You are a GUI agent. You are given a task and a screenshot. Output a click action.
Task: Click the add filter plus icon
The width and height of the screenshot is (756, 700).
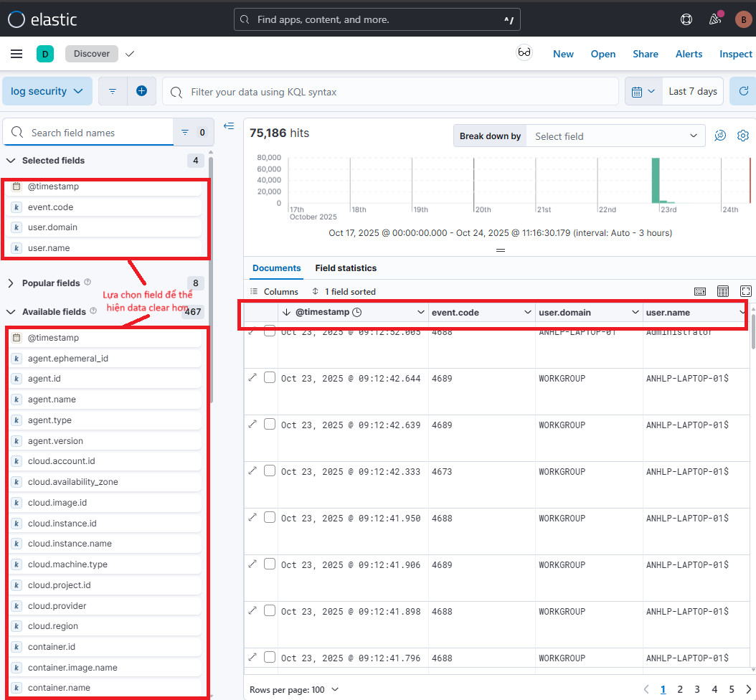click(x=141, y=91)
